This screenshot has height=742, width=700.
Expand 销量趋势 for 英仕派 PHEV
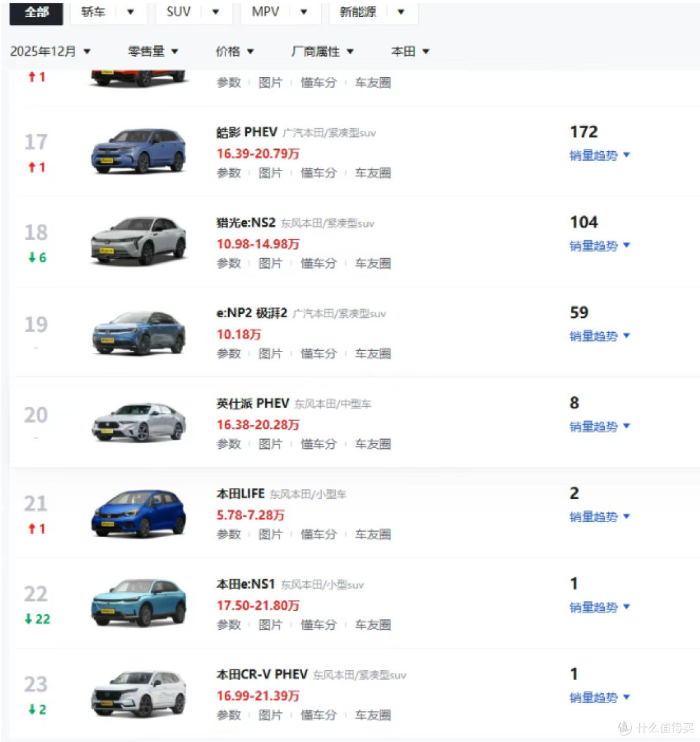pos(600,426)
